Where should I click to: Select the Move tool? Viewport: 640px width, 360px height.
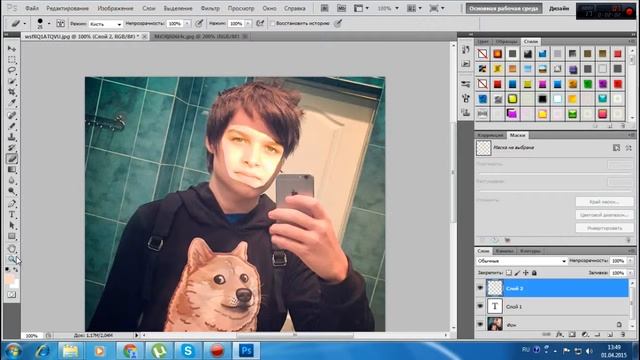(12, 49)
